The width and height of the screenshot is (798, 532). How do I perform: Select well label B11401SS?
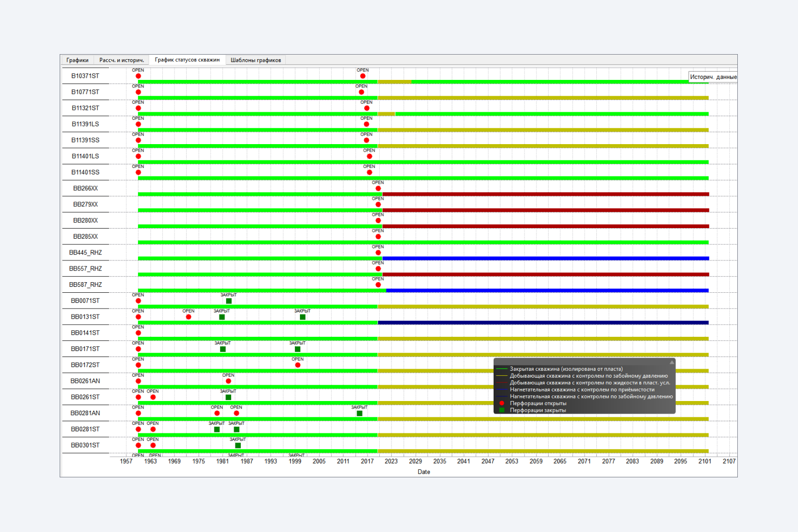[85, 172]
